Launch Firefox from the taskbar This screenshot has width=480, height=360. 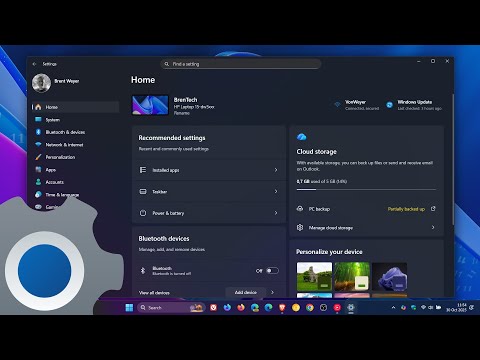tap(241, 307)
